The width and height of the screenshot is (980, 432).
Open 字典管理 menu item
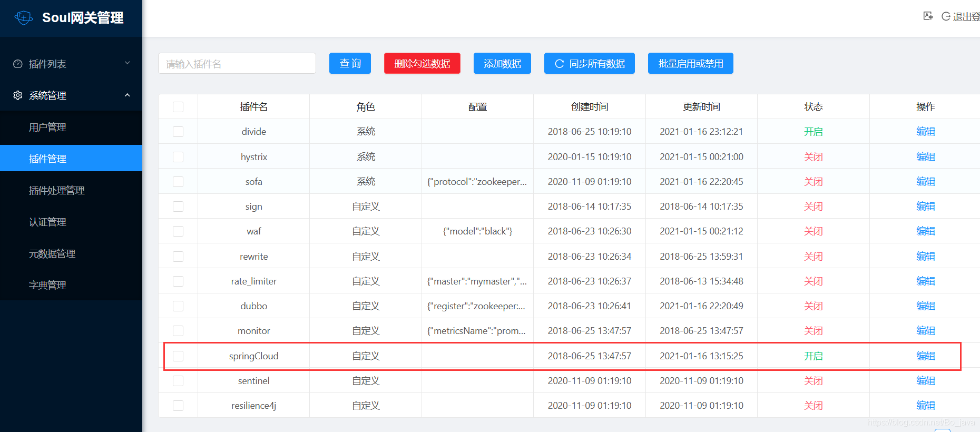pyautogui.click(x=71, y=285)
